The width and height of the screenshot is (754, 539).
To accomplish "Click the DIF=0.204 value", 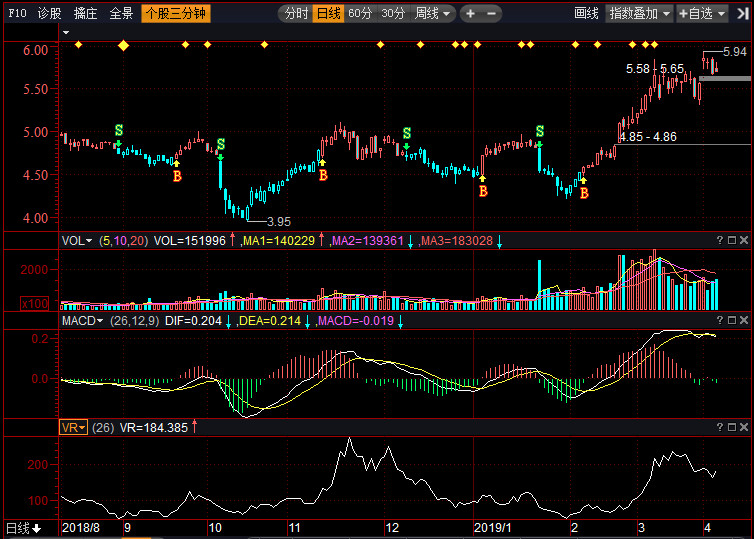I will tap(193, 321).
